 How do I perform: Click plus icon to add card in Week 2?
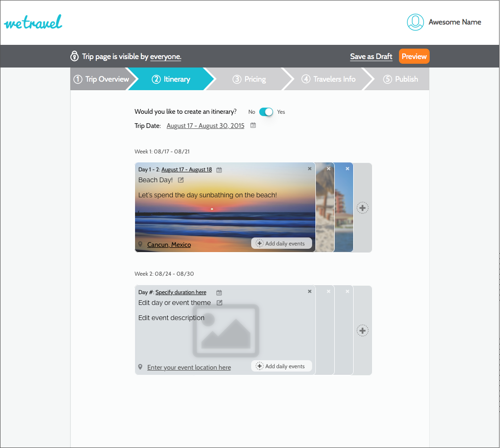click(x=362, y=330)
